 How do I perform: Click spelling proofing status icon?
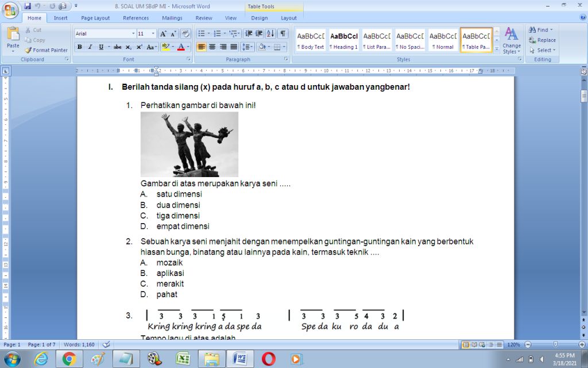pyautogui.click(x=106, y=344)
